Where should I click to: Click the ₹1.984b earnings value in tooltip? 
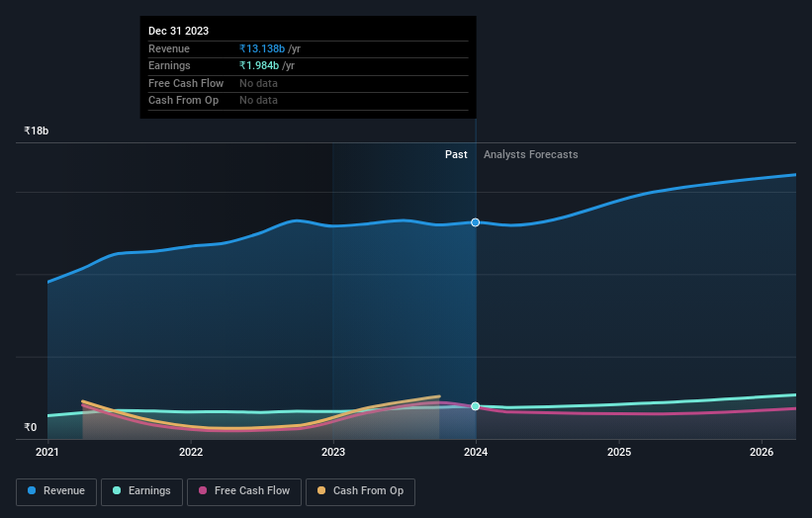(259, 65)
